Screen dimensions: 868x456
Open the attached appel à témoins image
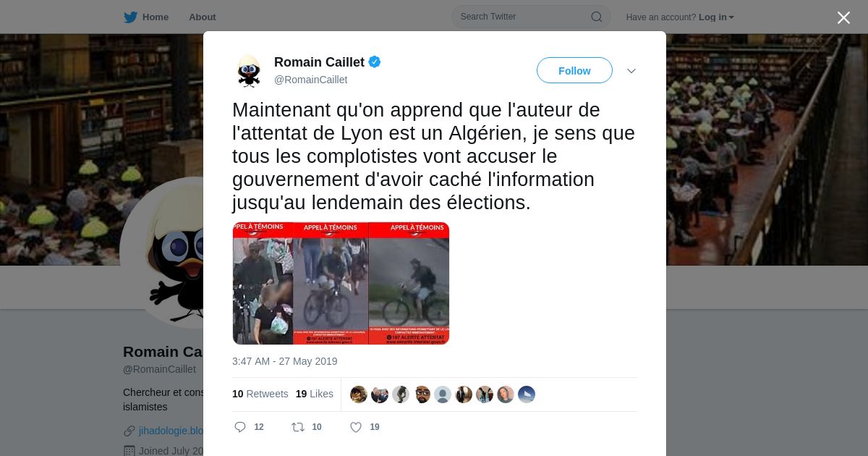341,283
